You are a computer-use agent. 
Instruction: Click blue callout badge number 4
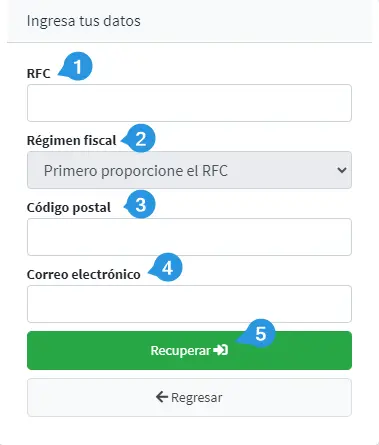166,267
